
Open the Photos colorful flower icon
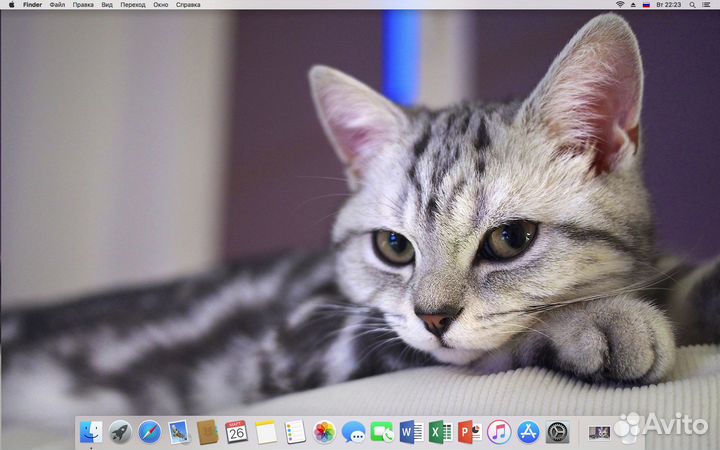point(324,432)
